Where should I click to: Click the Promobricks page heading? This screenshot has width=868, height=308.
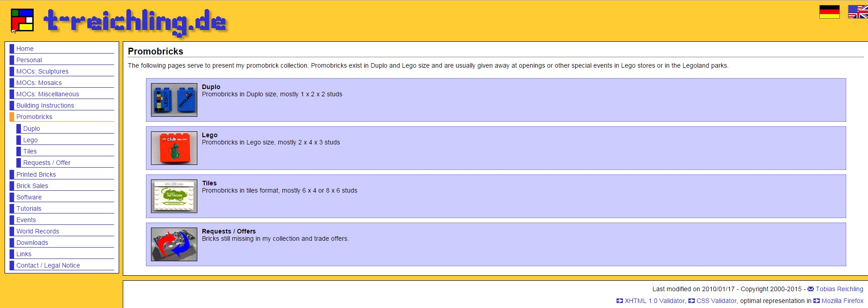pos(156,51)
